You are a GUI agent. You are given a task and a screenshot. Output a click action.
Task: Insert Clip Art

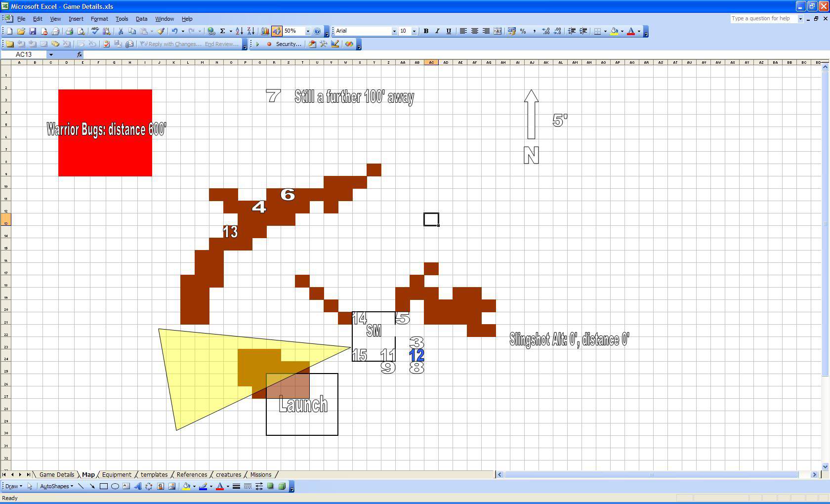[x=161, y=486]
